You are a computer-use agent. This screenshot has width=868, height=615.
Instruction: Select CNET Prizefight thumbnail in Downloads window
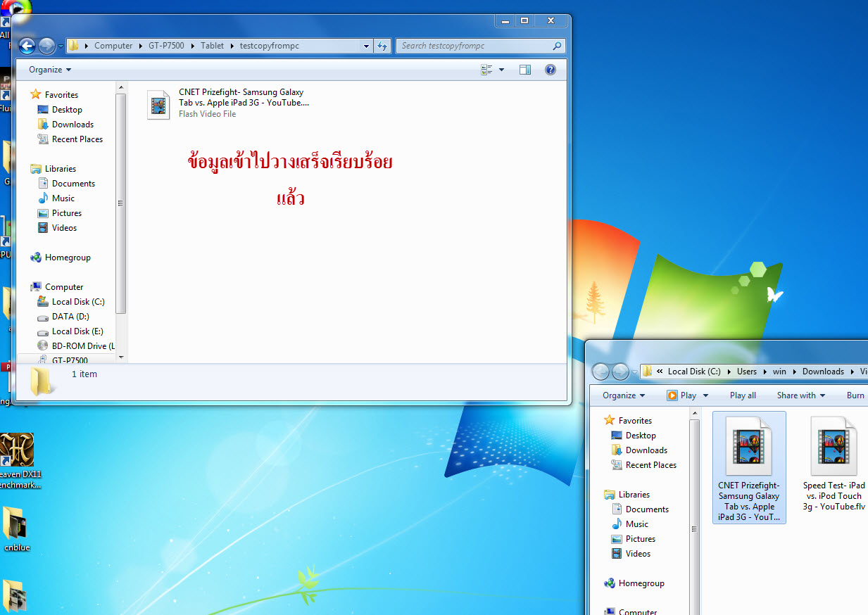[749, 467]
